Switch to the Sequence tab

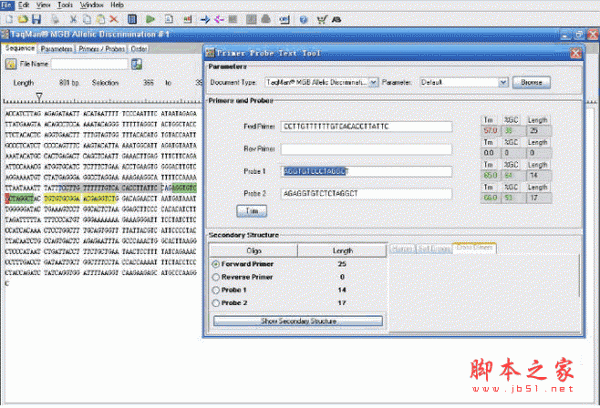point(20,48)
